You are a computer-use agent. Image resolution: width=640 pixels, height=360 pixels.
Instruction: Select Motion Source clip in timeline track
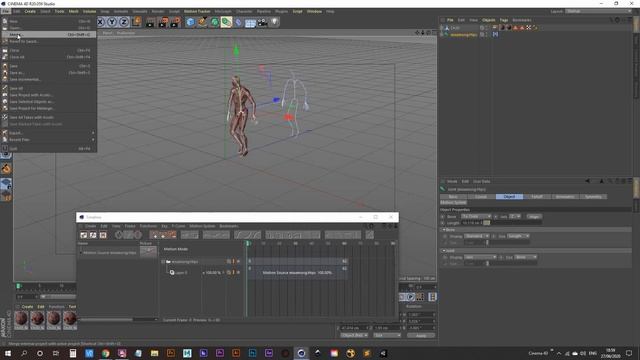tap(297, 272)
